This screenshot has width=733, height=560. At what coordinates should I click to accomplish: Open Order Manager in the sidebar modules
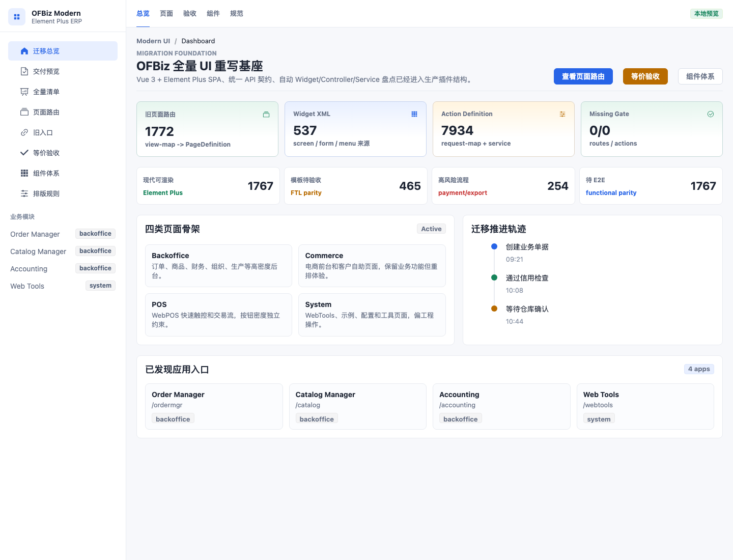(63, 234)
